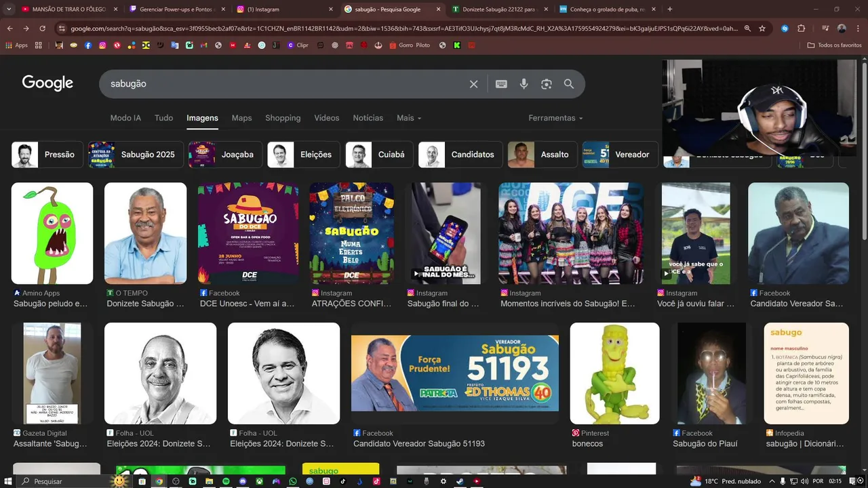This screenshot has width=868, height=488.
Task: Open the Chrome profile avatar
Action: 842,28
